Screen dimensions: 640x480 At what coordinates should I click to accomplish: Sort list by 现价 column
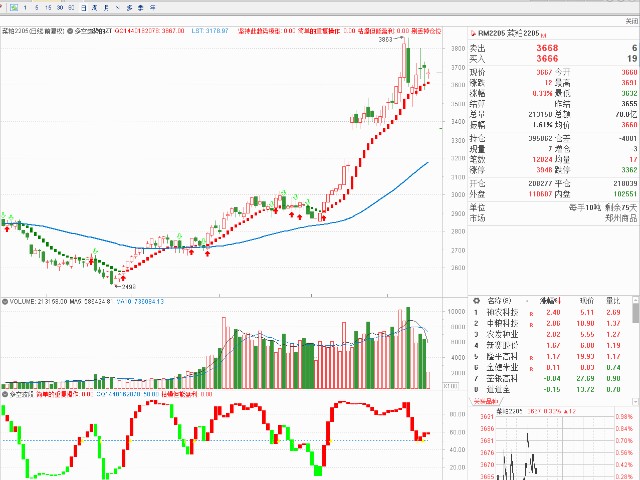pos(587,301)
